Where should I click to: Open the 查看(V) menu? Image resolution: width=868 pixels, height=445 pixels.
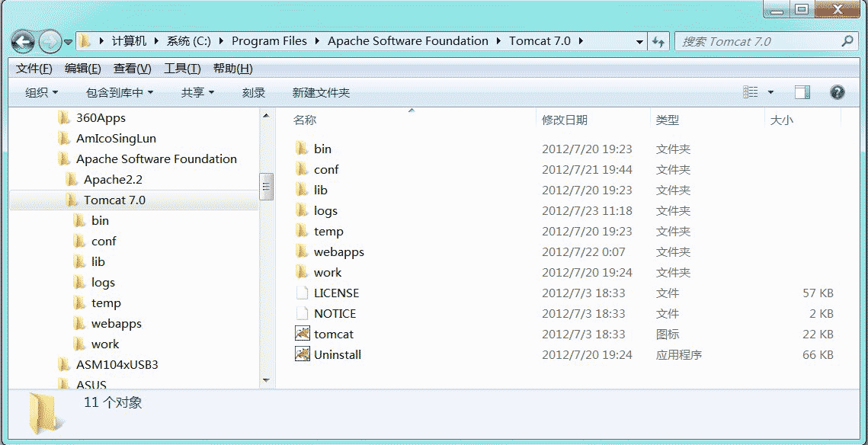point(133,69)
